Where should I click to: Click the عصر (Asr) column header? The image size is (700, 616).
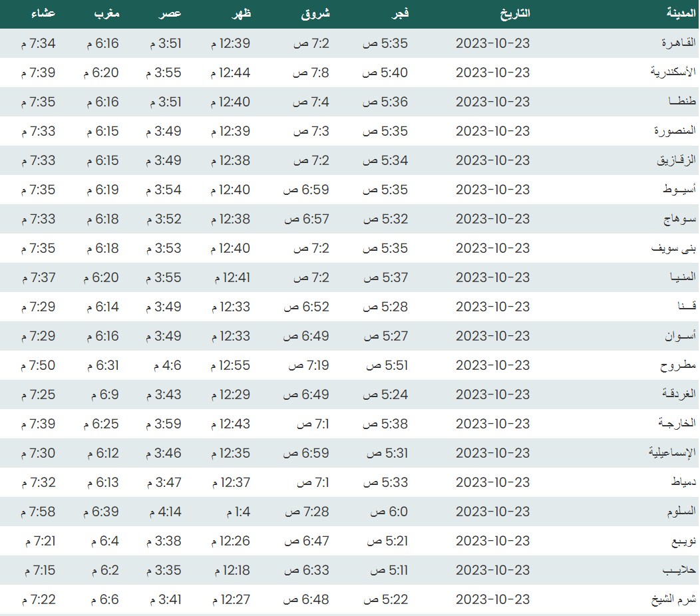pyautogui.click(x=170, y=14)
